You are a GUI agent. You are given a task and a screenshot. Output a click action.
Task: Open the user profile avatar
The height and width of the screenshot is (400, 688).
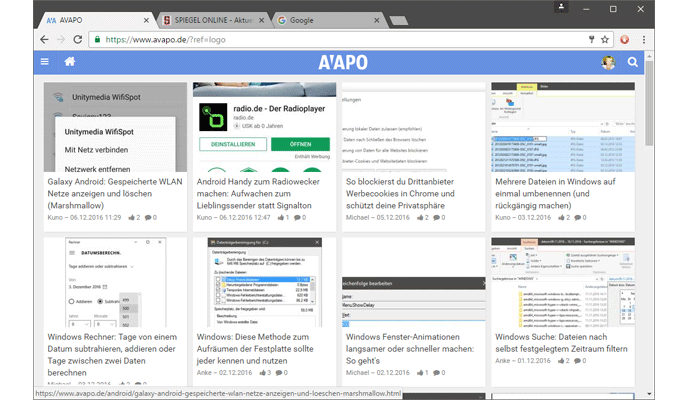(x=608, y=63)
